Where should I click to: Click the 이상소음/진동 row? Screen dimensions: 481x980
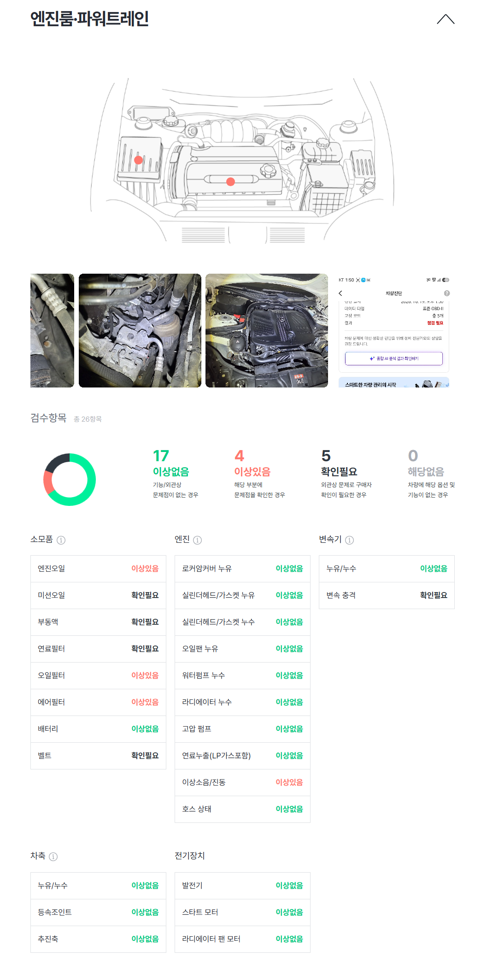pos(242,782)
